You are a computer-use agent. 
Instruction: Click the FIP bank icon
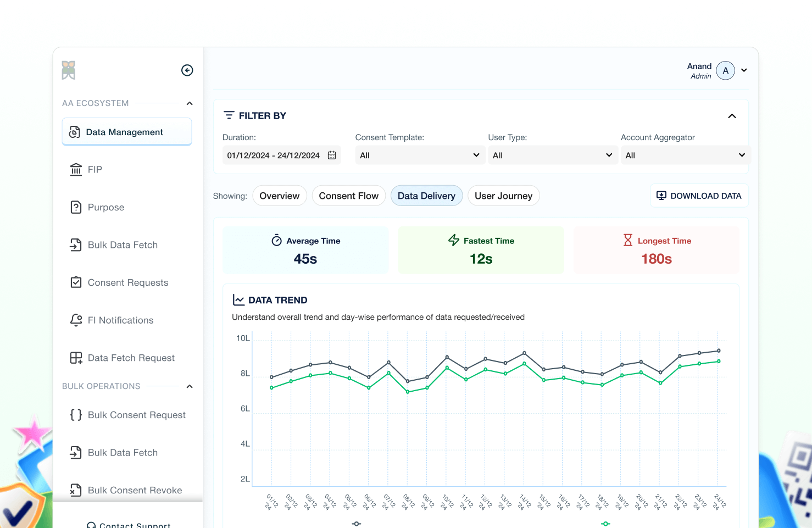[x=76, y=170]
